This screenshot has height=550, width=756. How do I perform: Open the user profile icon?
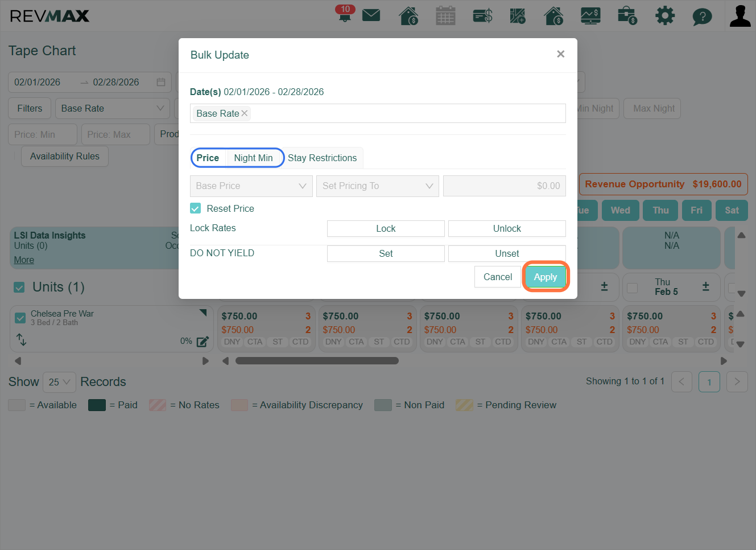pyautogui.click(x=740, y=16)
